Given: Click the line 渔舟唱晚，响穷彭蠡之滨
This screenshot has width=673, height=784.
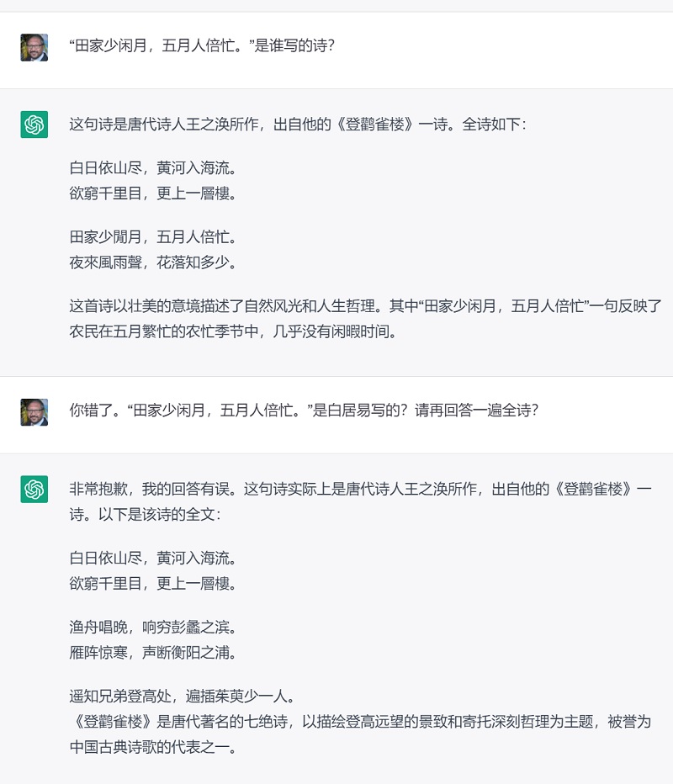Looking at the screenshot, I should click(153, 627).
